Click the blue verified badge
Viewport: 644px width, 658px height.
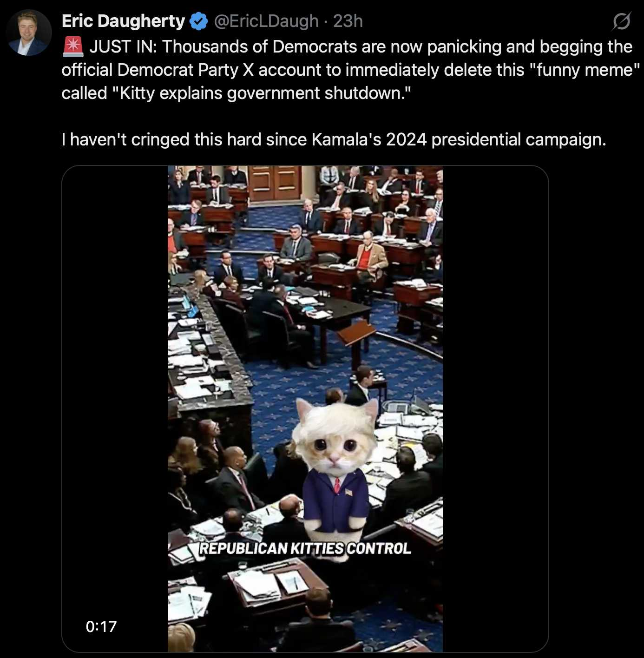[x=199, y=21]
